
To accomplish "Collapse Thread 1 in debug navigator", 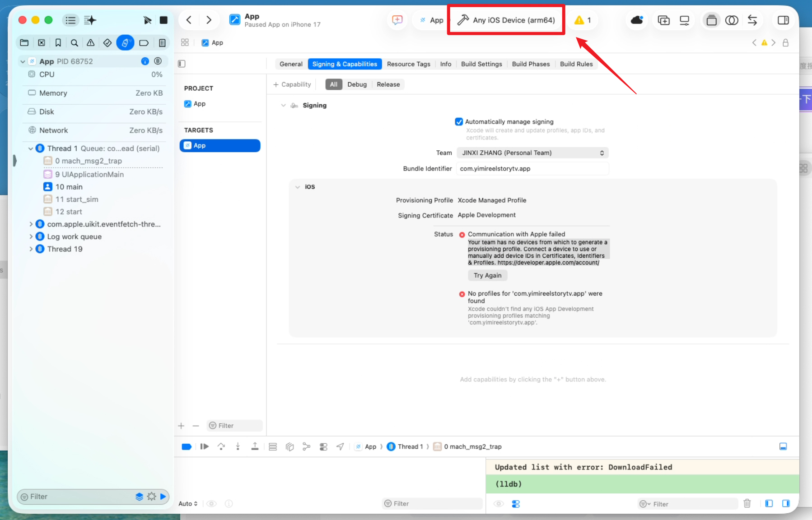I will (x=31, y=149).
